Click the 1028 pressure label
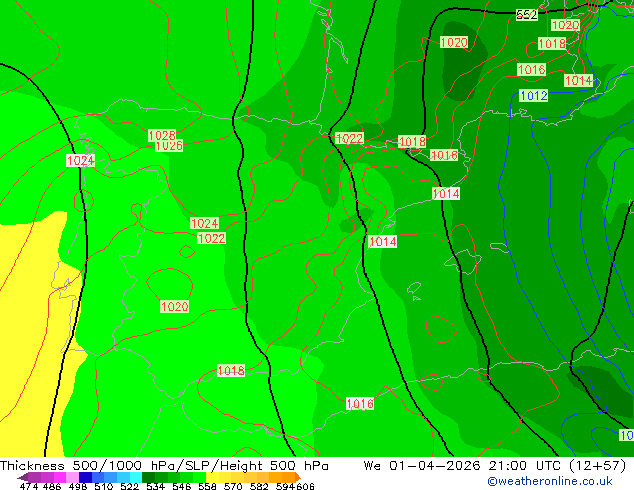Viewport: 634px width, 490px height. [162, 135]
